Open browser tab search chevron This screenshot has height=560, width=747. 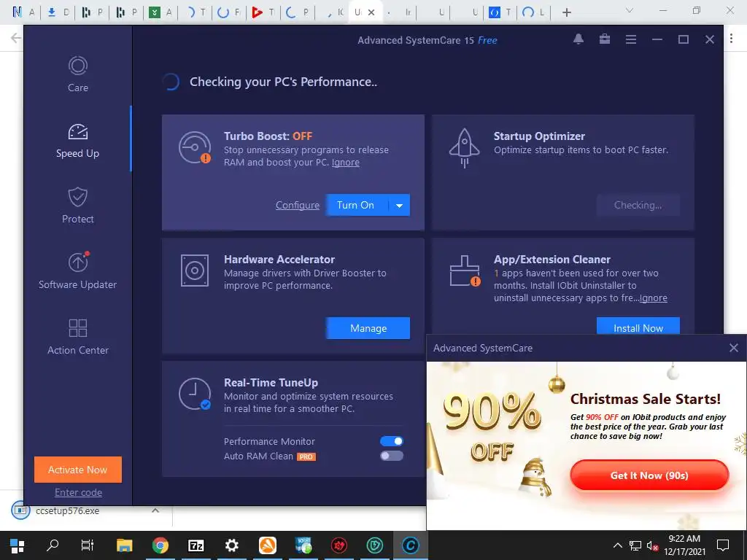(630, 10)
